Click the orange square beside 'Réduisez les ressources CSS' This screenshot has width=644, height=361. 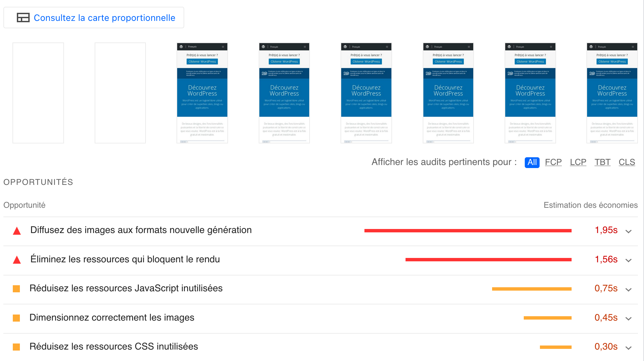[16, 347]
